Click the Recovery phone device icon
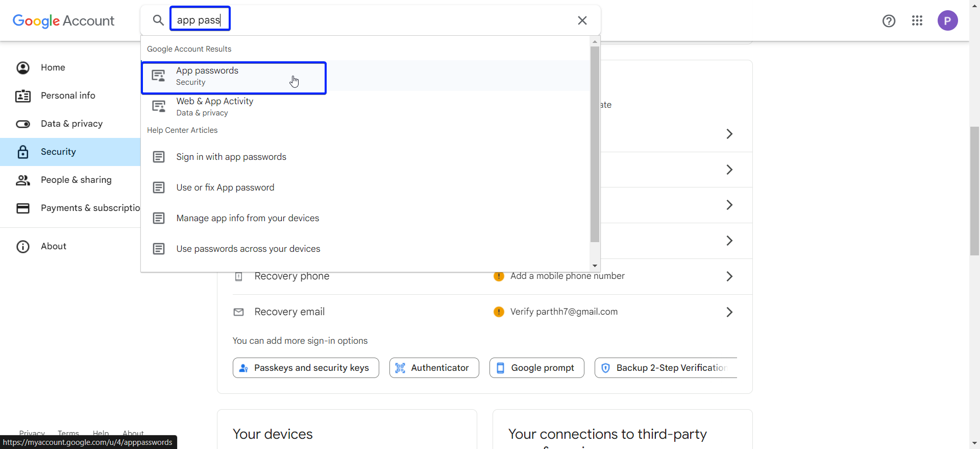This screenshot has width=980, height=449. coord(238,276)
